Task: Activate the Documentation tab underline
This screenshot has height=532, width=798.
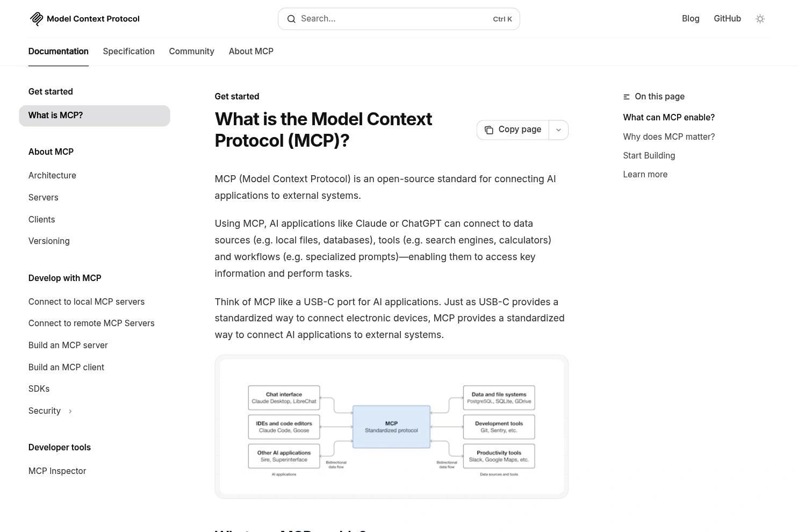Action: 58,51
